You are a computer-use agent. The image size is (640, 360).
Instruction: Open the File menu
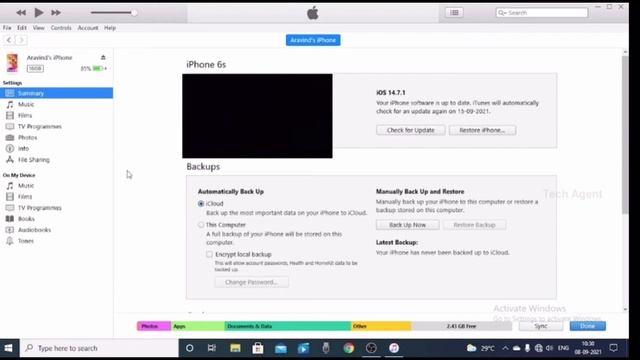point(7,28)
